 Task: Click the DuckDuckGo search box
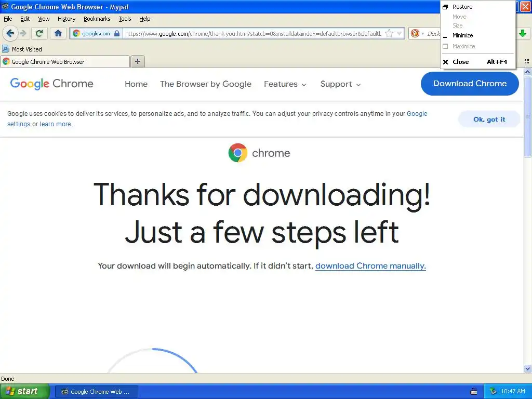tap(433, 33)
